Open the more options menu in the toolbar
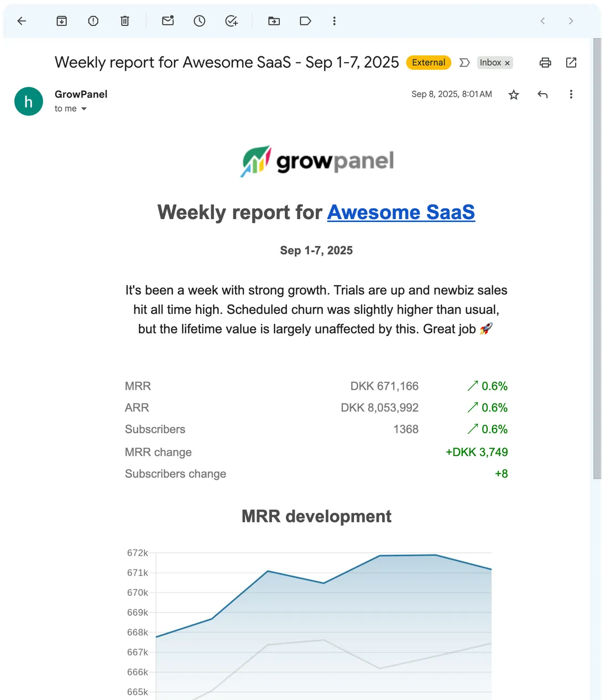Image resolution: width=606 pixels, height=700 pixels. tap(334, 20)
